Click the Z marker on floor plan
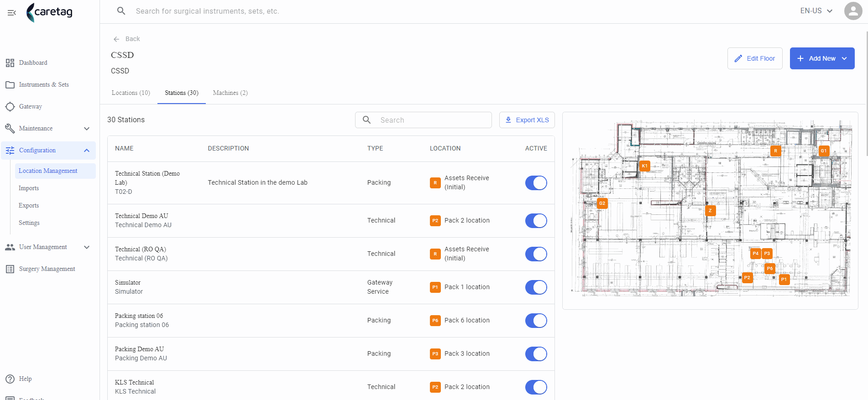Screen dimensions: 868x400 point(710,211)
